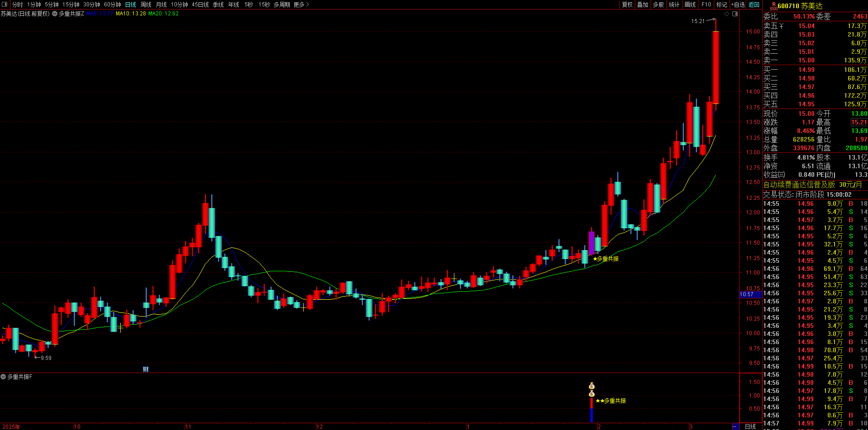
Task: Click the 苏美达(日线.前复权) chart title
Action: pos(25,14)
